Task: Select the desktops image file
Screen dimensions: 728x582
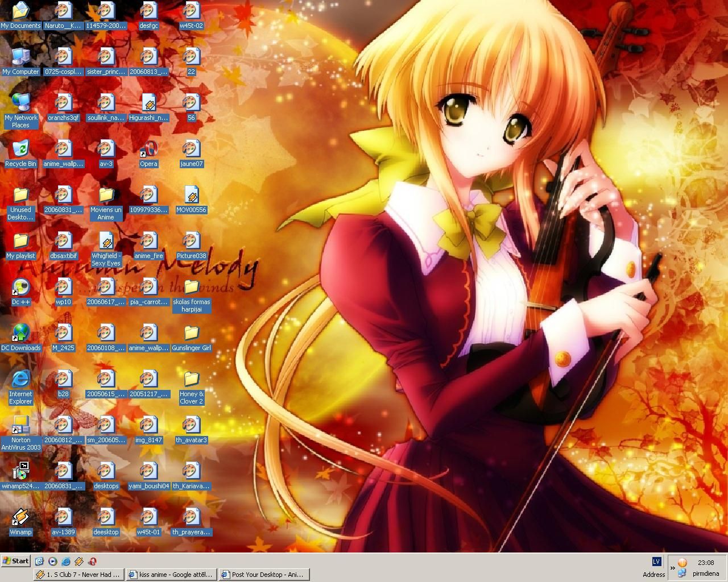Action: click(x=106, y=476)
